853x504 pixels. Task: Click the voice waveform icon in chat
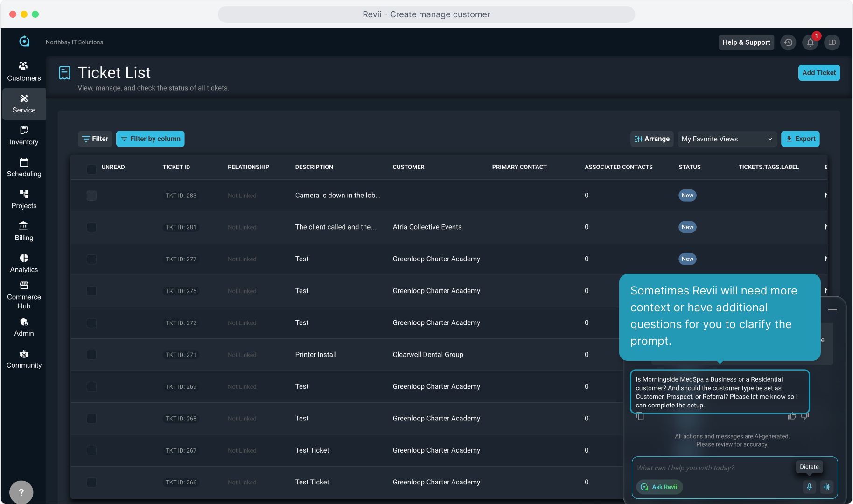pyautogui.click(x=827, y=487)
